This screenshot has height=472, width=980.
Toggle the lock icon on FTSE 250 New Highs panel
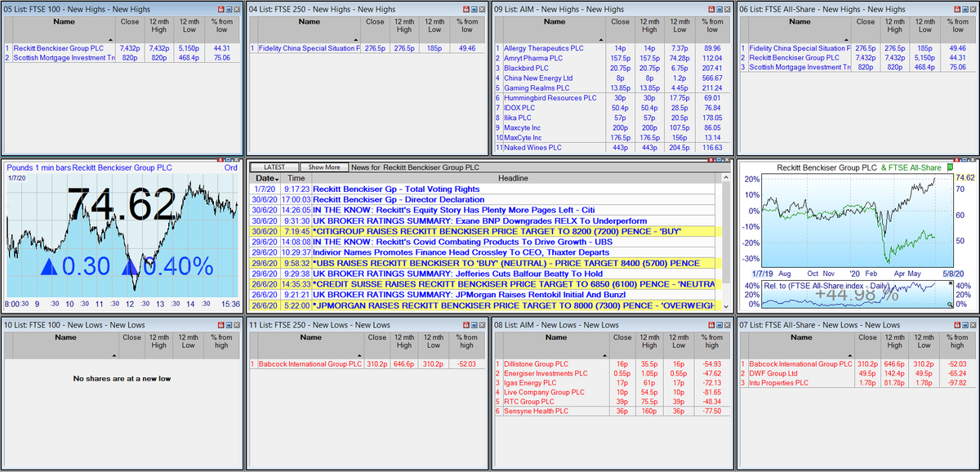pos(465,9)
